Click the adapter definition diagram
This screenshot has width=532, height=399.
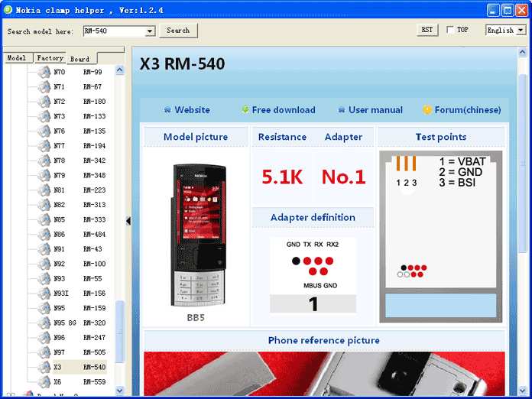(x=313, y=275)
